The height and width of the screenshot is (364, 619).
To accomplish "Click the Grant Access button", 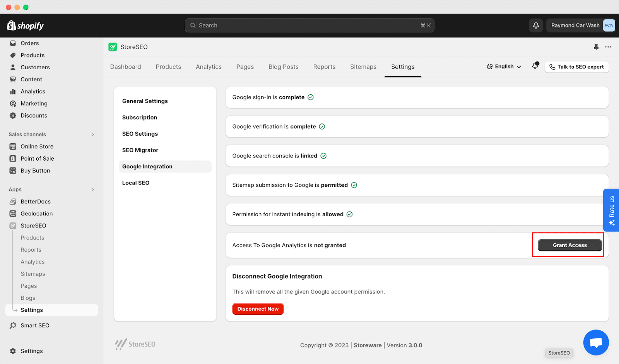I will pyautogui.click(x=569, y=245).
